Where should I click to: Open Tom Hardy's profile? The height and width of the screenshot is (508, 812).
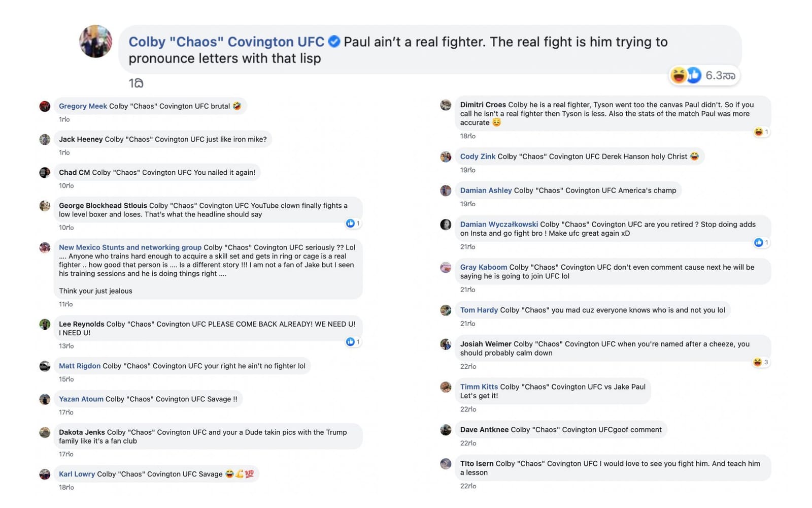click(478, 310)
